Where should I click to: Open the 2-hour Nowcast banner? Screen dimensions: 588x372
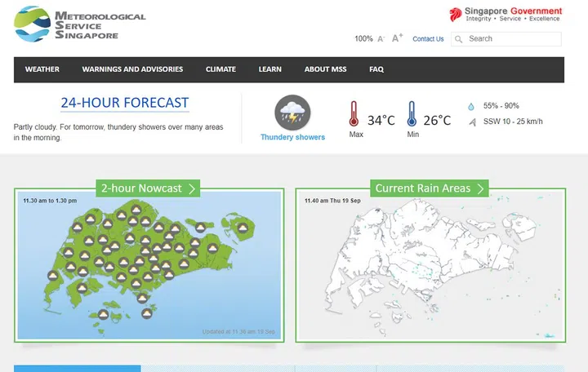point(148,188)
